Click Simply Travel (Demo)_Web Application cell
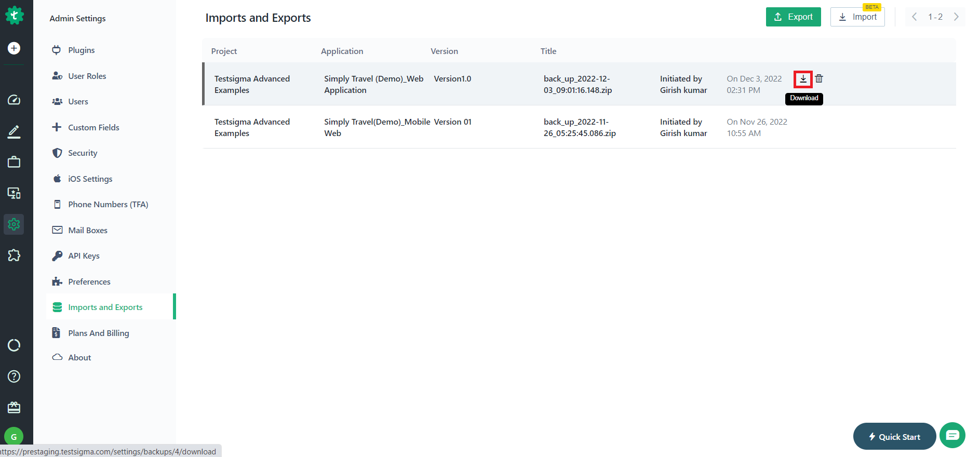The height and width of the screenshot is (457, 980). (x=374, y=84)
